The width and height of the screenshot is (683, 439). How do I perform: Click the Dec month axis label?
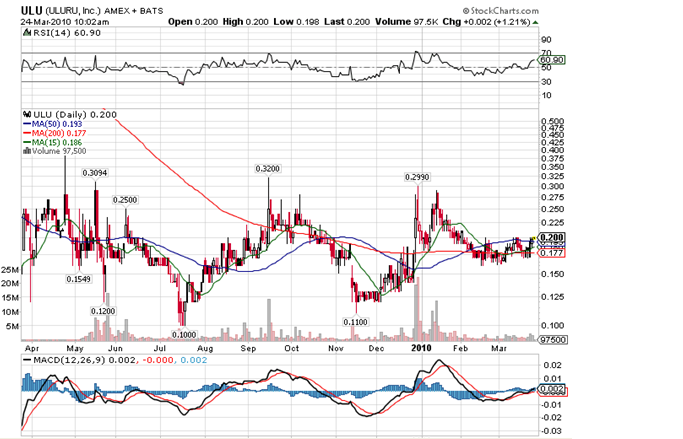click(376, 348)
